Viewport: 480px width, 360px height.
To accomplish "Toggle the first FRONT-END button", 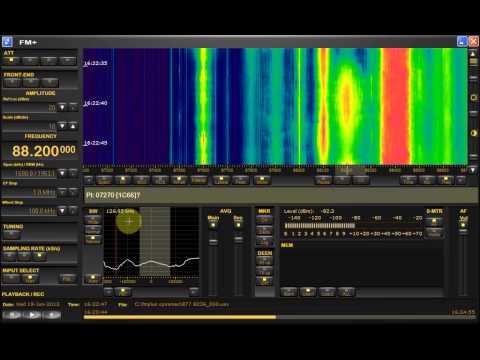I will coord(12,82).
